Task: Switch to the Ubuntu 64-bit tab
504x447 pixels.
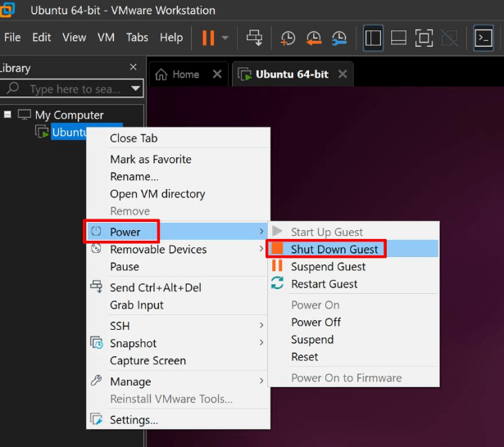Action: [292, 74]
